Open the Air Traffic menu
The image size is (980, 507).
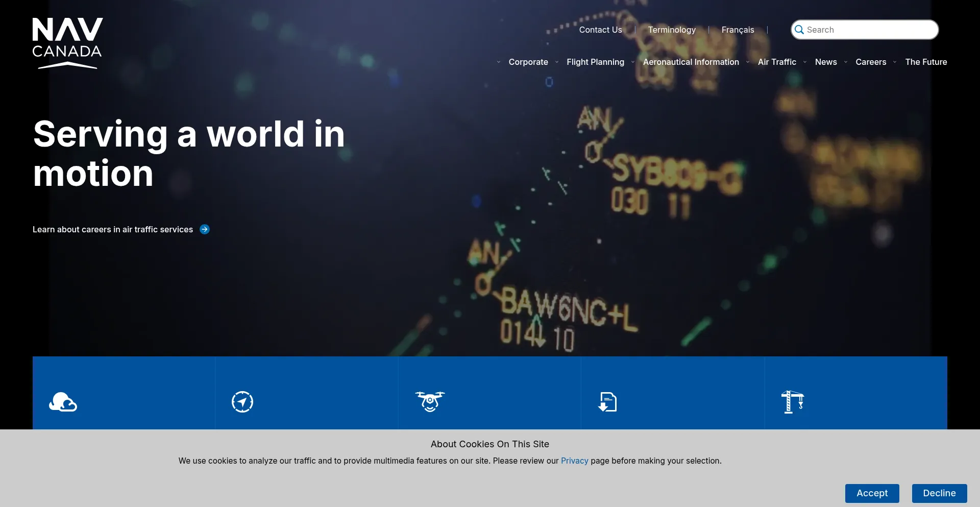778,62
